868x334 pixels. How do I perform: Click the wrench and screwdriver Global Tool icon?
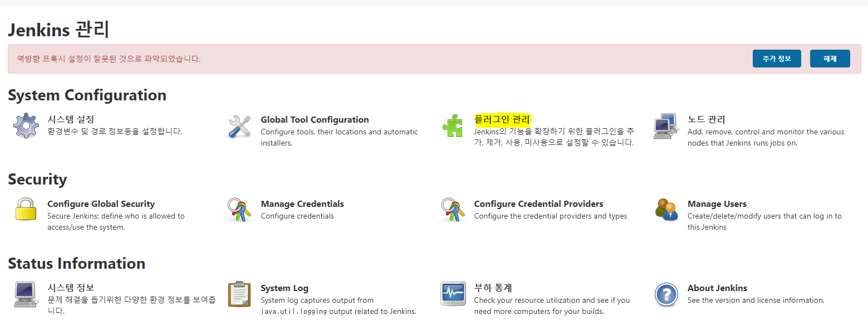click(x=239, y=126)
